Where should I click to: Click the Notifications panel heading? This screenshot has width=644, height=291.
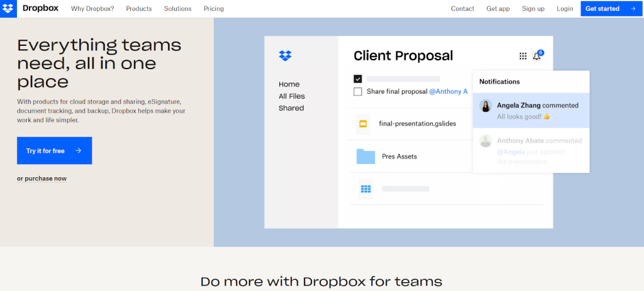(x=499, y=82)
